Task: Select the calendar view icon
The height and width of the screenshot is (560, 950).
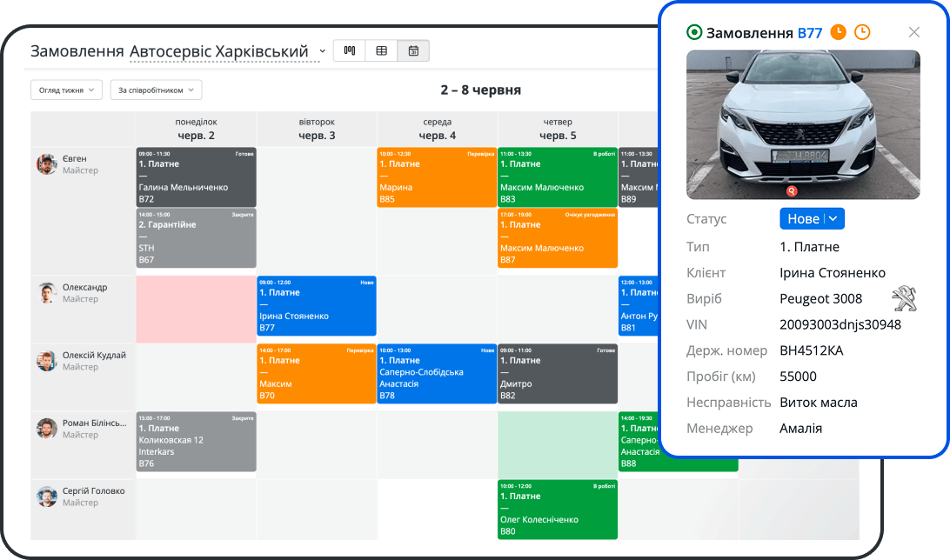Action: pos(413,50)
